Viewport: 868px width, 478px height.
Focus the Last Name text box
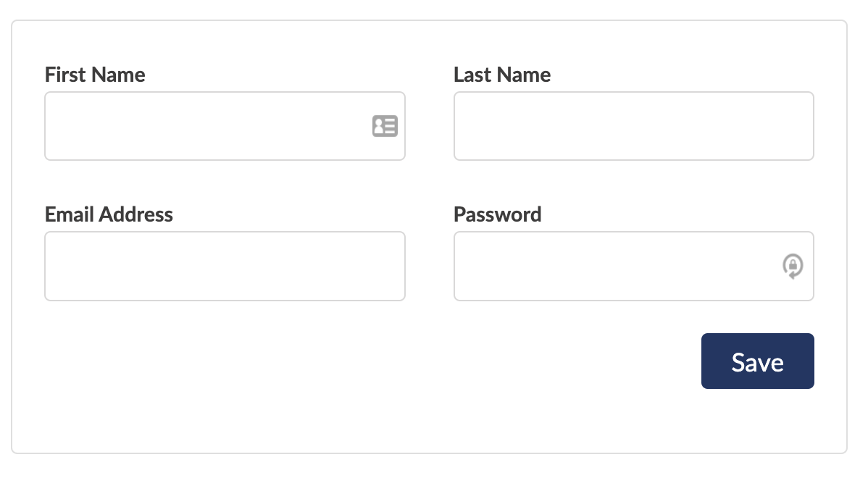click(x=634, y=126)
